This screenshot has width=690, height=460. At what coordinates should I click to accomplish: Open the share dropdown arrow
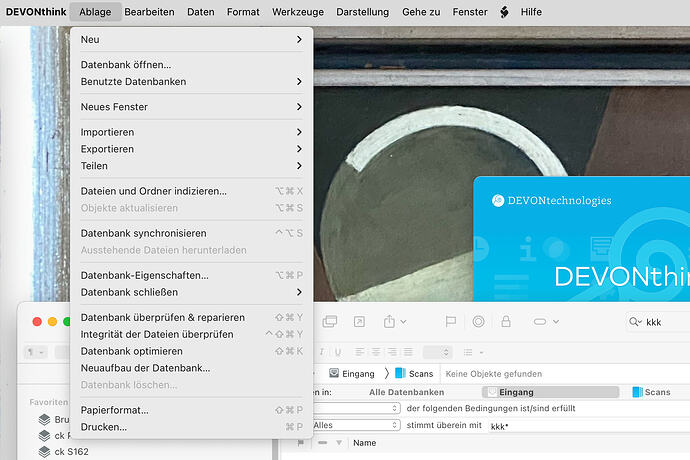pyautogui.click(x=403, y=322)
